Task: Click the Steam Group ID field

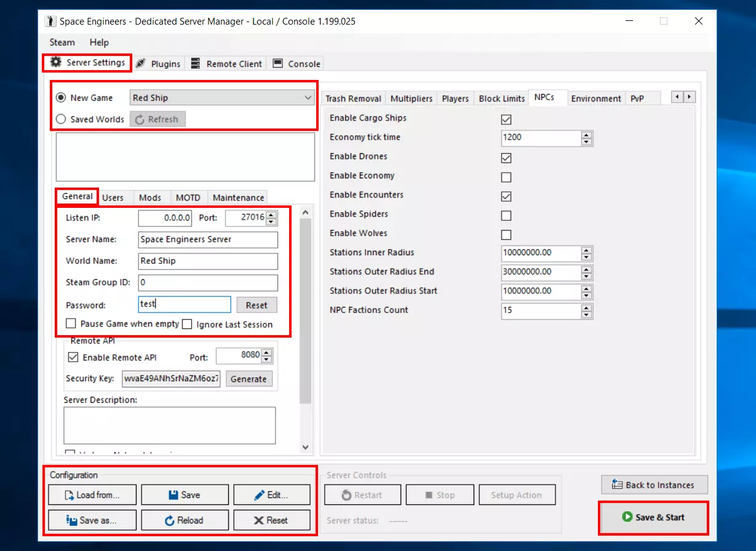Action: (208, 283)
